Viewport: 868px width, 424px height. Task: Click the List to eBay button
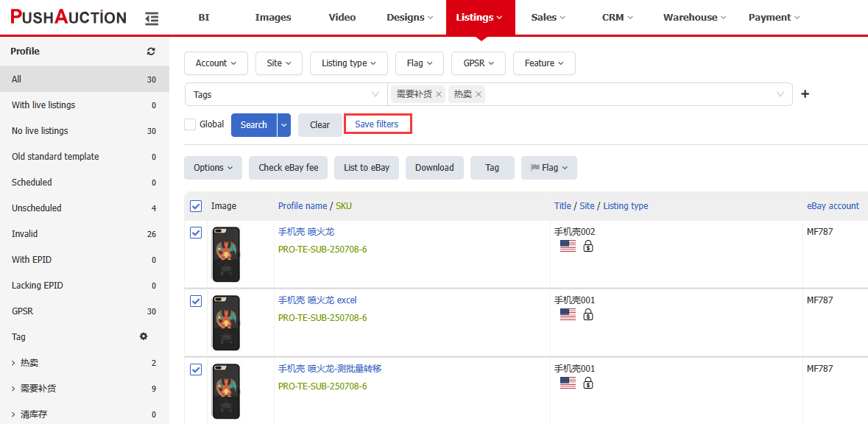click(x=366, y=168)
